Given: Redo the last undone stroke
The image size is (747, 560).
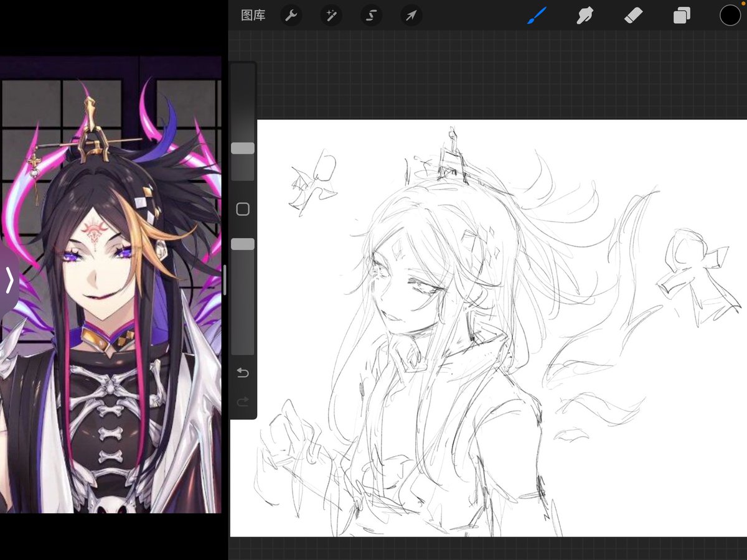Looking at the screenshot, I should pos(243,402).
